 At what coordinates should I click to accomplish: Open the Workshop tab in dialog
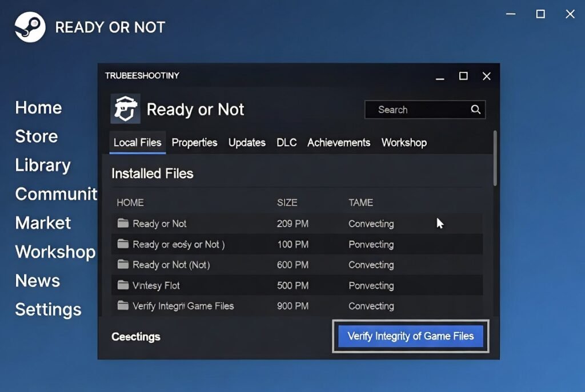(404, 143)
